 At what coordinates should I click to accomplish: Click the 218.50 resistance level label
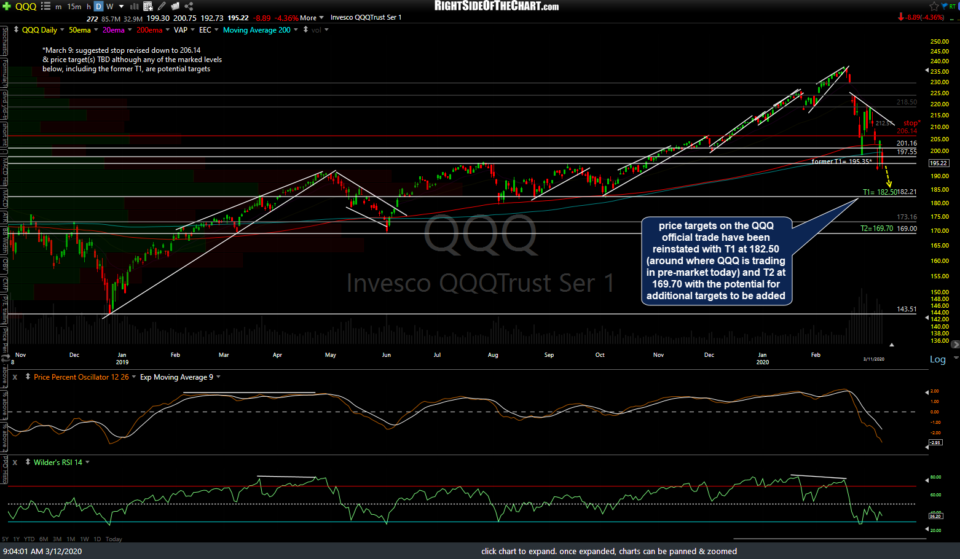(x=907, y=102)
